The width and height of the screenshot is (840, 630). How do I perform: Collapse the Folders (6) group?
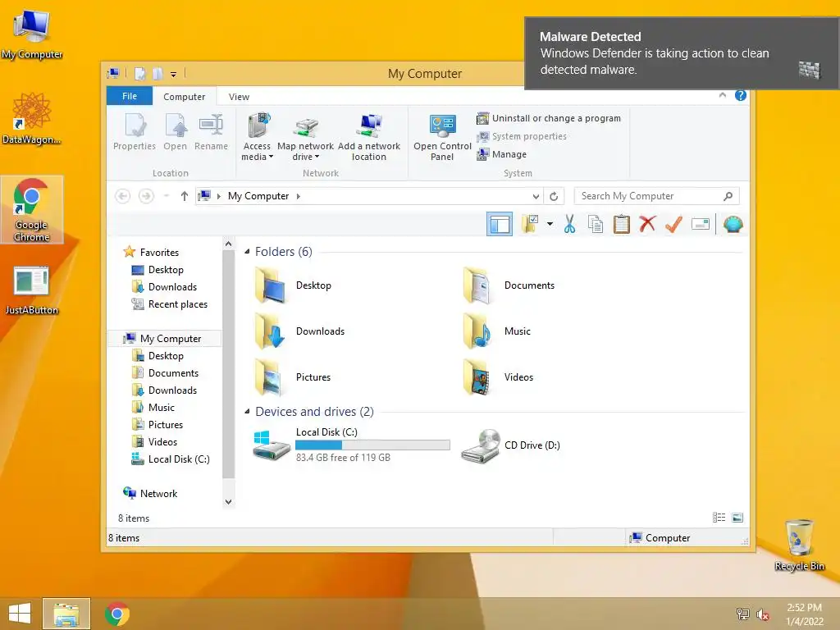point(247,251)
